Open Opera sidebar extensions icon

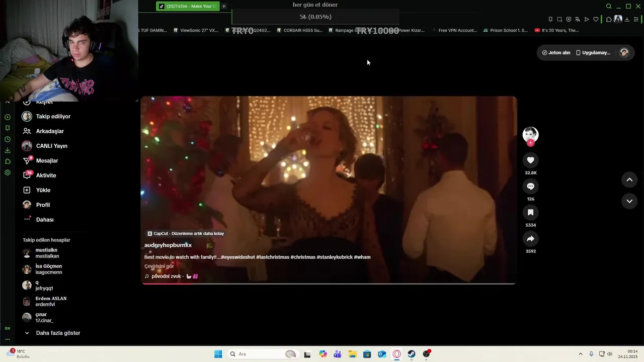click(x=8, y=161)
